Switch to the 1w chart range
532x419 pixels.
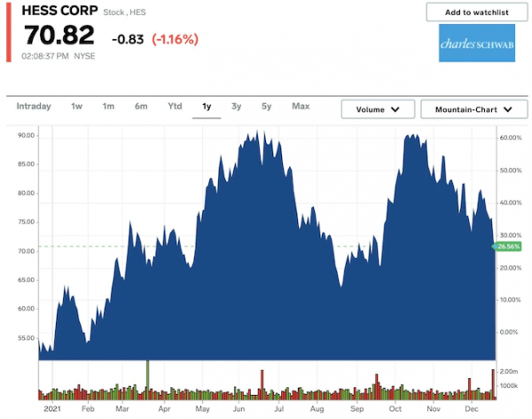coord(76,107)
